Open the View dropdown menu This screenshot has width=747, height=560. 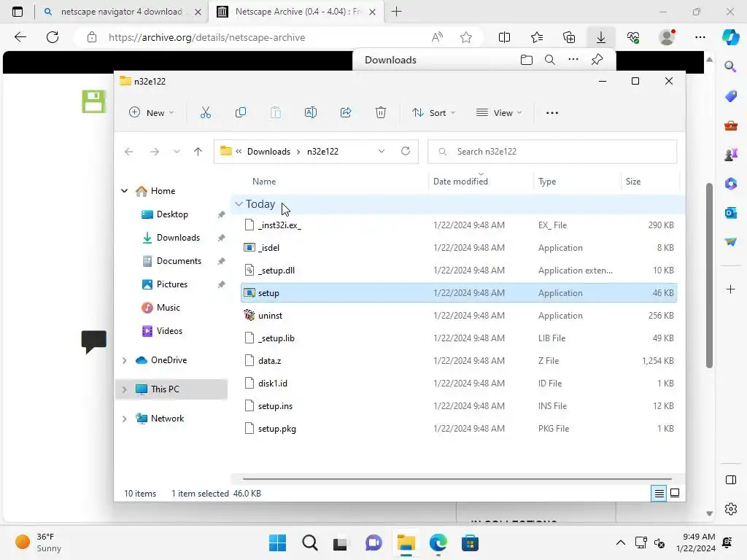(x=499, y=113)
